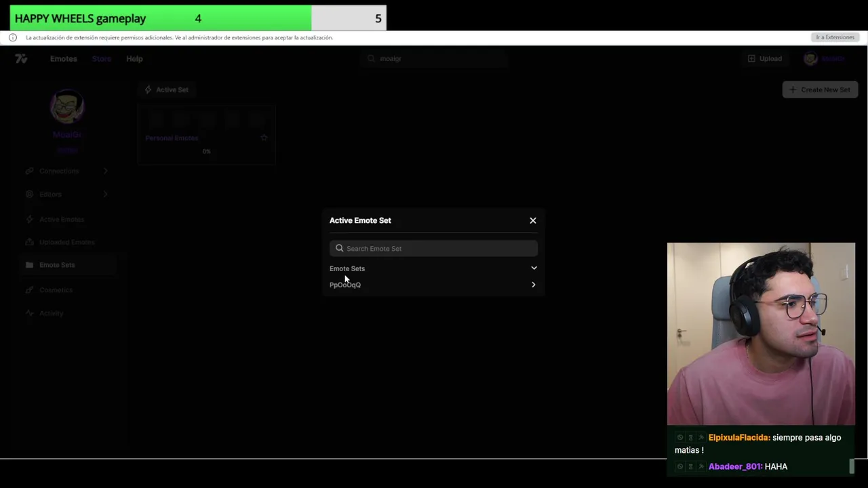Focus the Search Emote Set field
Screen dimensions: 868x488
(433, 248)
